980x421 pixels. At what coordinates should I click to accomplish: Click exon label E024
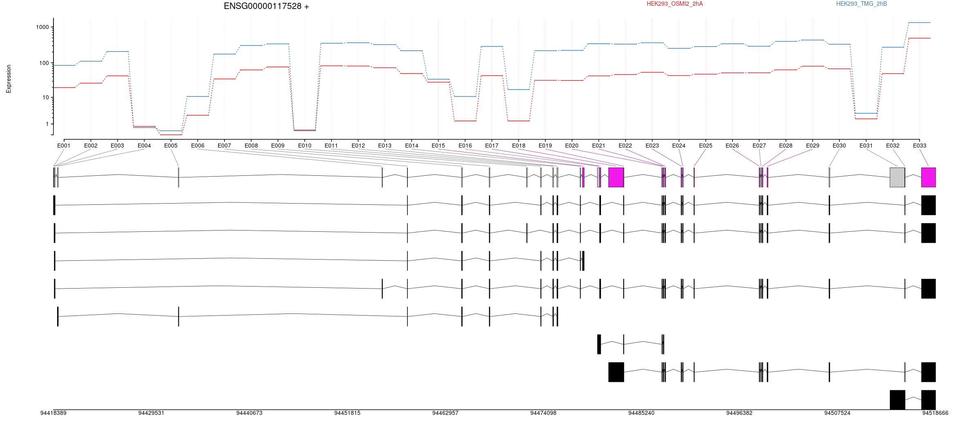[x=679, y=146]
